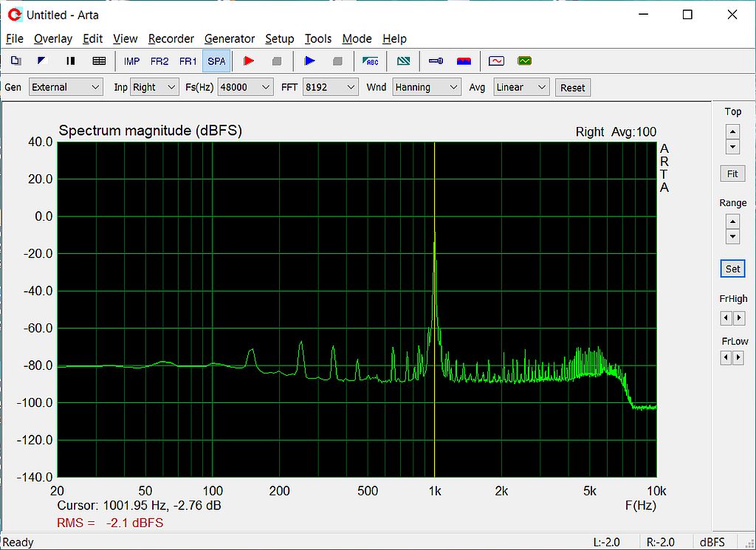Click the FrHigh right arrow
Screen dimensions: 756x550
[739, 318]
